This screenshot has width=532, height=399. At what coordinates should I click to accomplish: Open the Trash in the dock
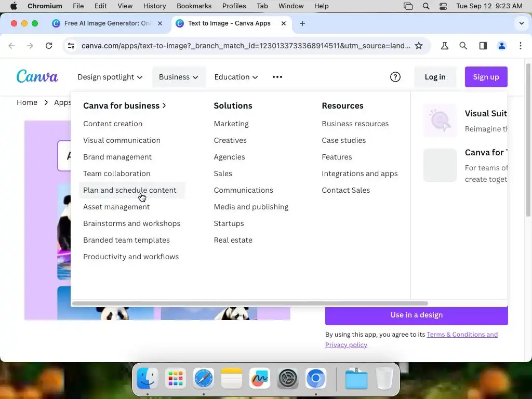click(x=384, y=378)
